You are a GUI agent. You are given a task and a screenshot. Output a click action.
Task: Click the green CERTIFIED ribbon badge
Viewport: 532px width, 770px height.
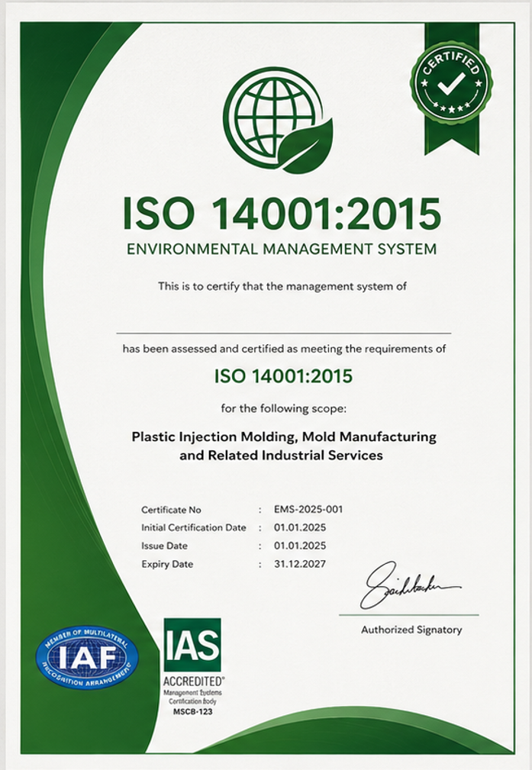click(x=451, y=89)
